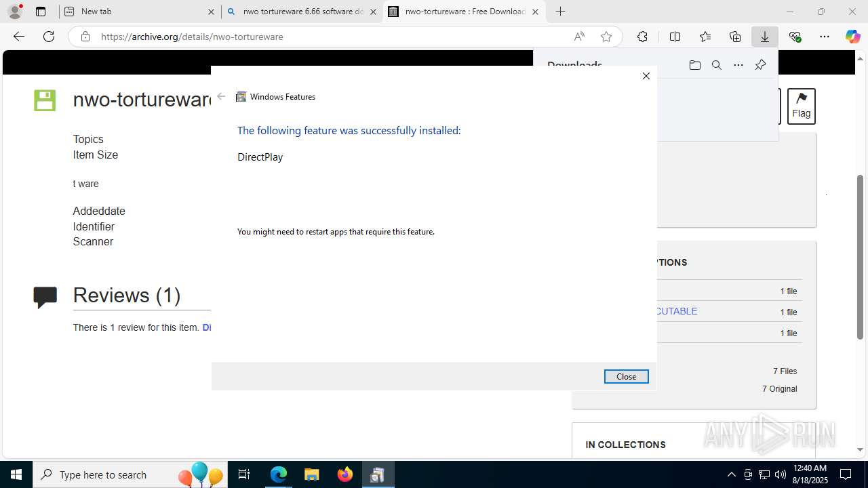This screenshot has width=868, height=488.
Task: Open browser Collections
Action: coord(735,37)
